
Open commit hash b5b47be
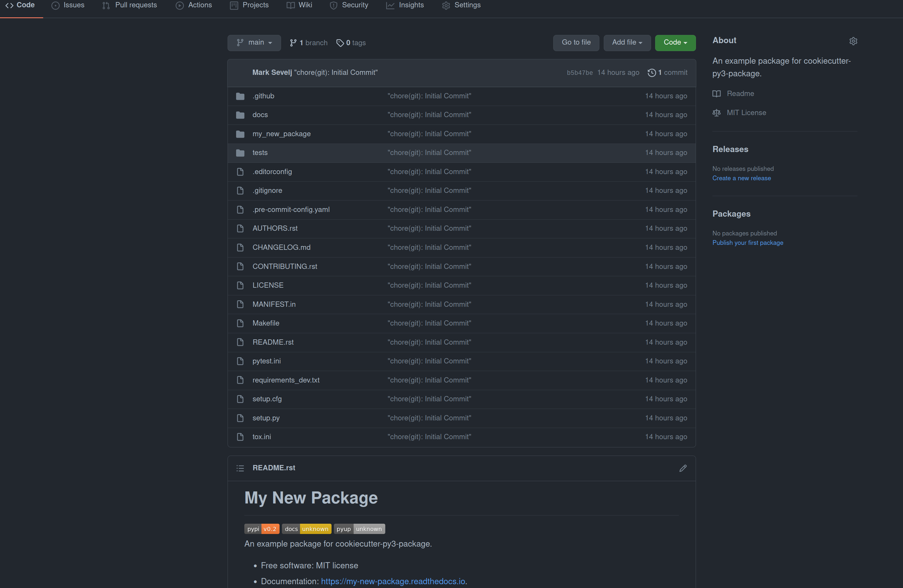point(579,73)
